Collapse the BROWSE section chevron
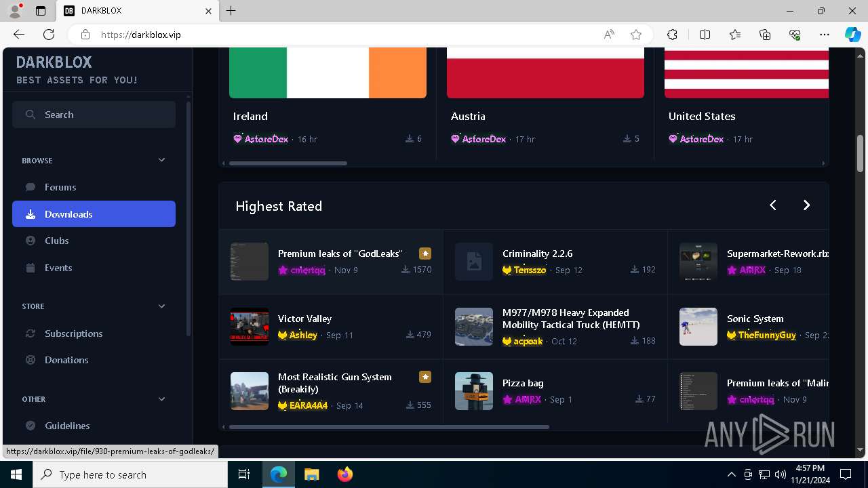 pyautogui.click(x=161, y=160)
